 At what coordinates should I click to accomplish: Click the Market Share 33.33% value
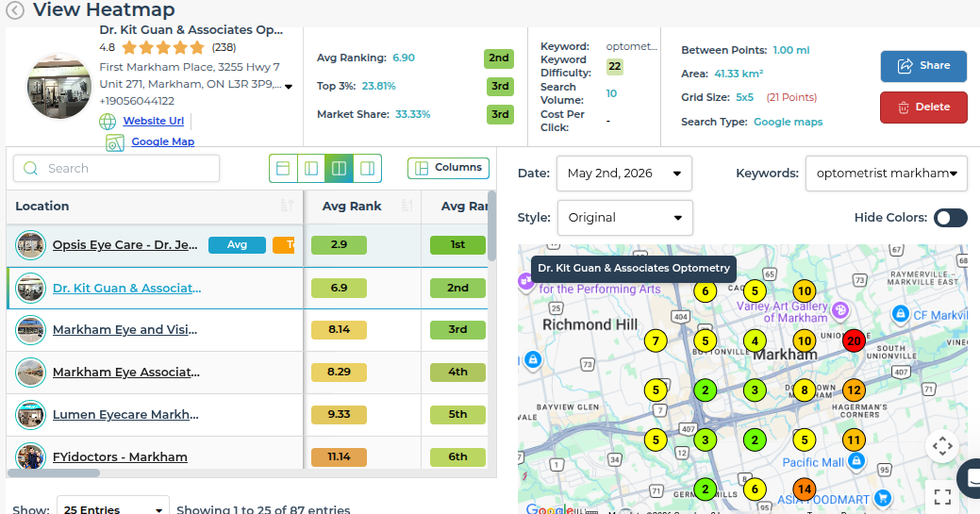click(x=412, y=114)
